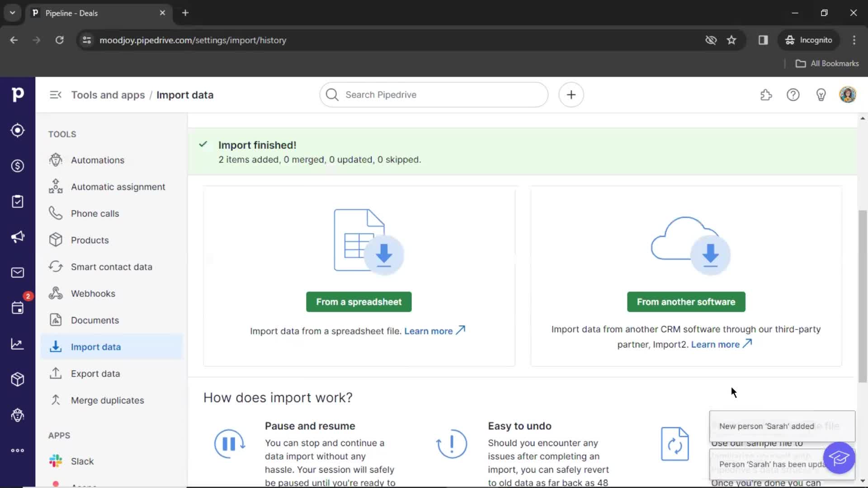
Task: Open the Webhooks settings
Action: 93,293
